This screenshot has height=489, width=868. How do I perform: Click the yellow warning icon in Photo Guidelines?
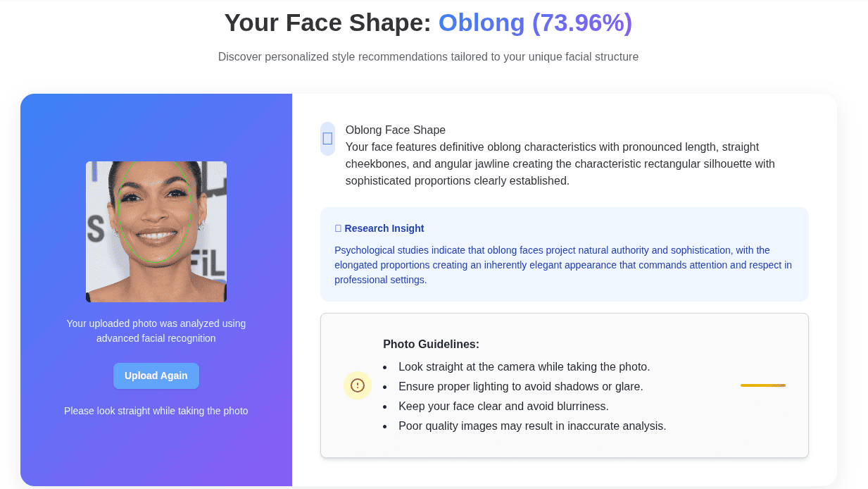tap(358, 385)
